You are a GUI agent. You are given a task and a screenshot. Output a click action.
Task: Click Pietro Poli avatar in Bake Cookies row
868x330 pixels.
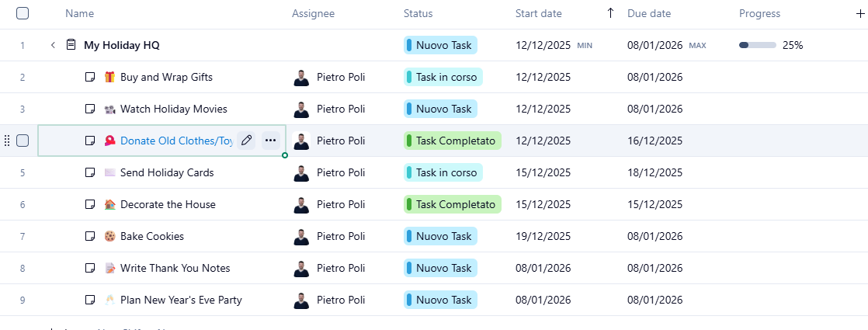[x=301, y=236]
